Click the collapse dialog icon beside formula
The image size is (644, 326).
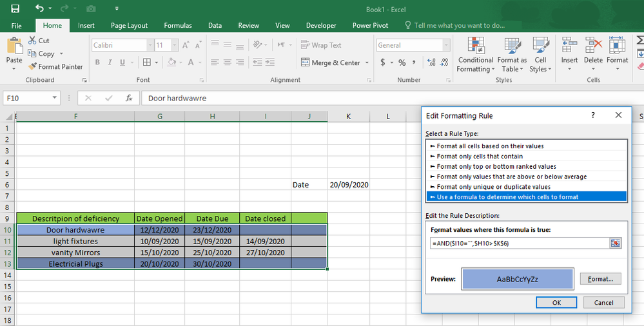pyautogui.click(x=615, y=243)
